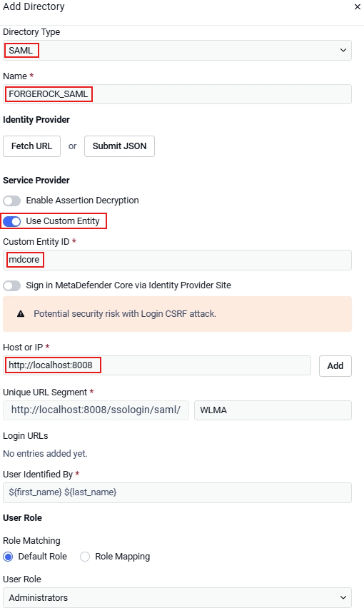Click the Host or IP input field
364x613 pixels.
tap(157, 365)
